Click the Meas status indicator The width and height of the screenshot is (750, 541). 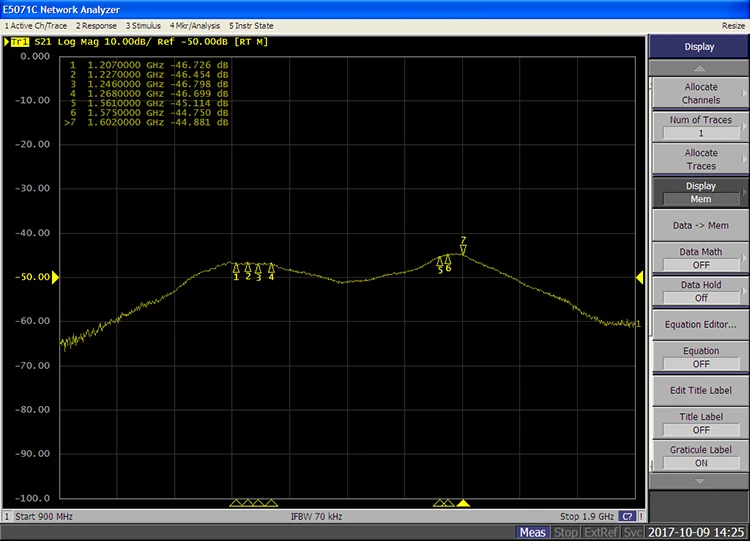pyautogui.click(x=532, y=532)
